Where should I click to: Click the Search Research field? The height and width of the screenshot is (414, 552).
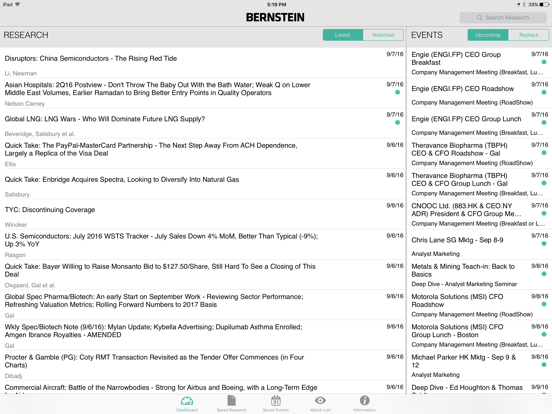click(x=503, y=18)
